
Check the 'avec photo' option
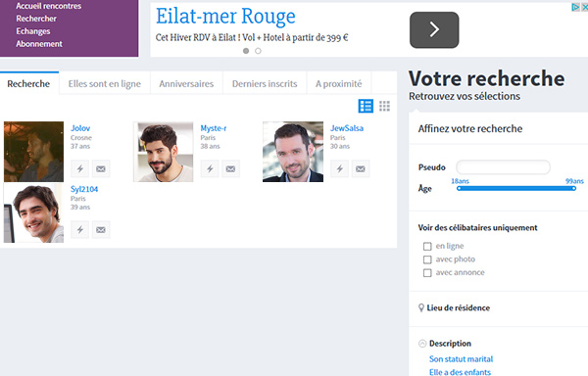pyautogui.click(x=427, y=259)
